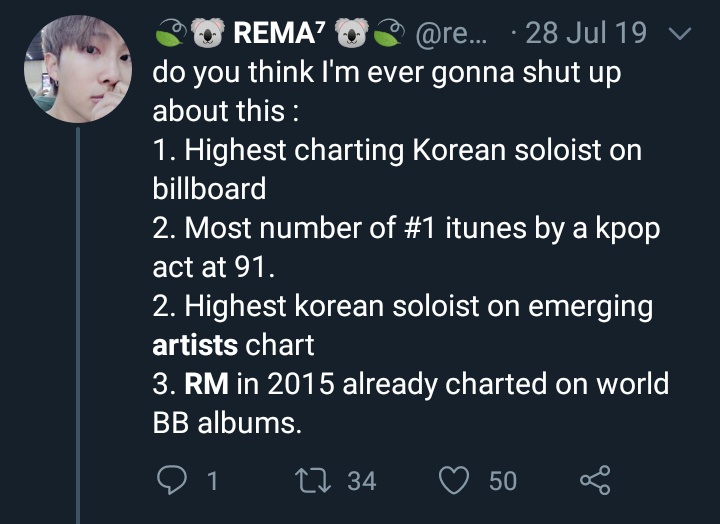Click the leaf emoji before the REMA name
This screenshot has width=720, height=524.
pyautogui.click(x=166, y=32)
